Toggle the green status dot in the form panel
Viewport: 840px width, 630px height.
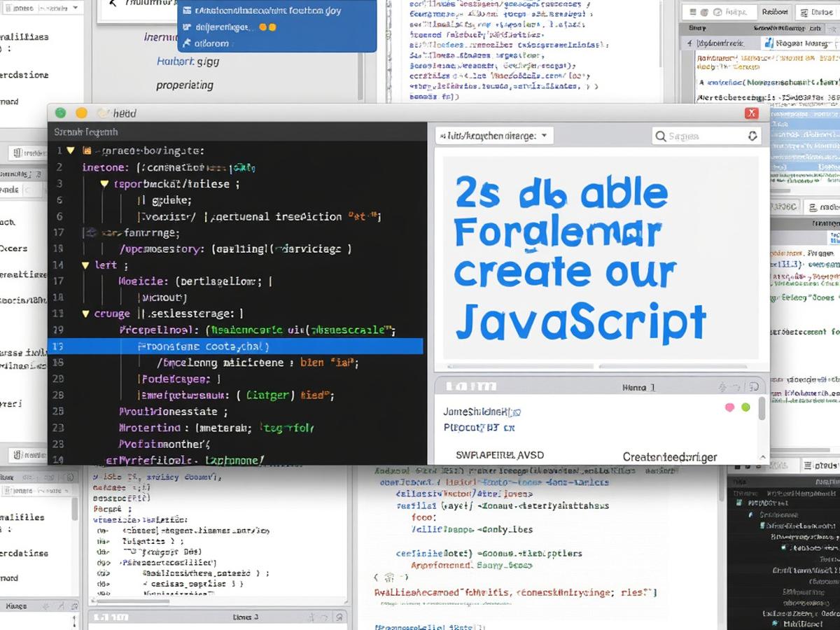[x=745, y=407]
